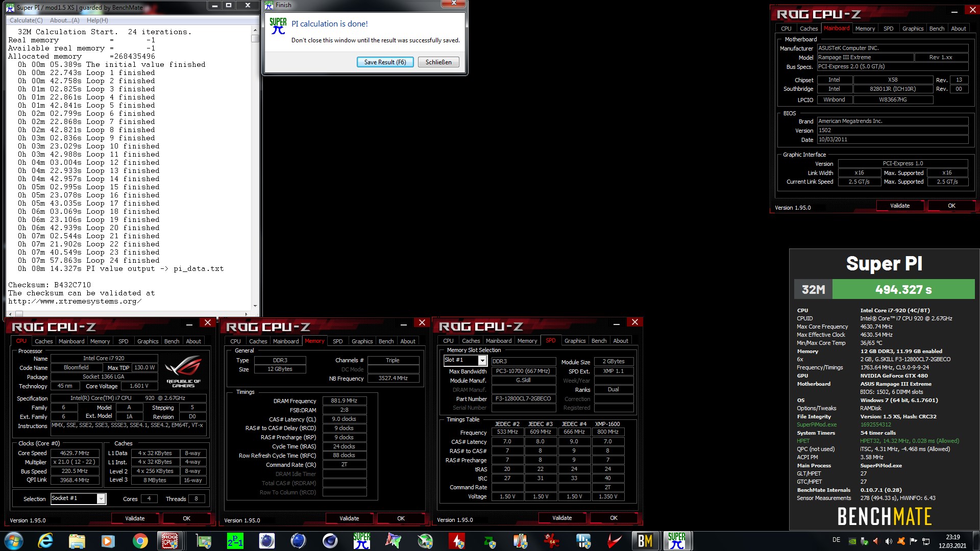Screen dimensions: 980x551
Task: Click Validate in SPD CPU-Z window
Action: coord(562,518)
